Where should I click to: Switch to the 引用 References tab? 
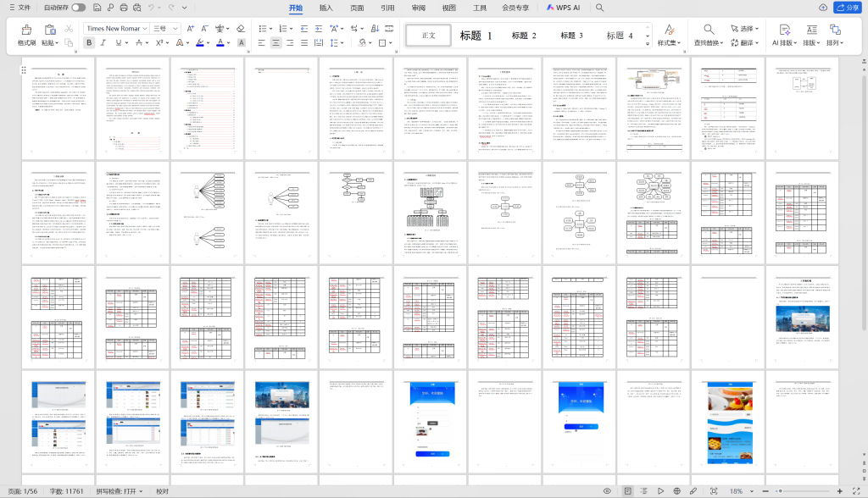tap(387, 8)
